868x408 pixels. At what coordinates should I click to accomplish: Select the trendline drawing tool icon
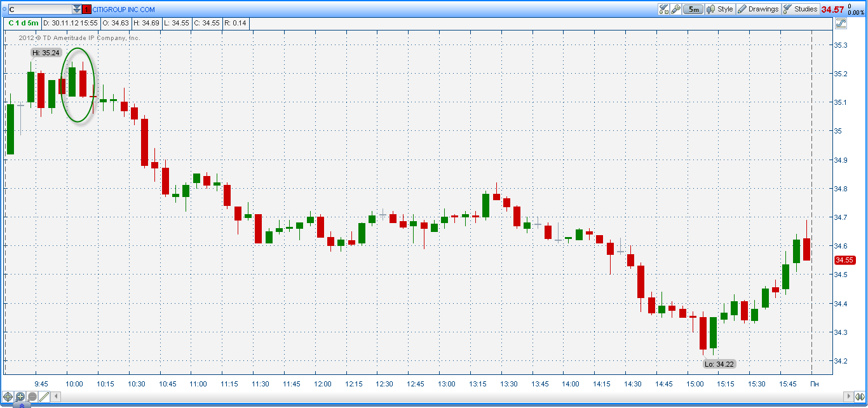pos(44,397)
